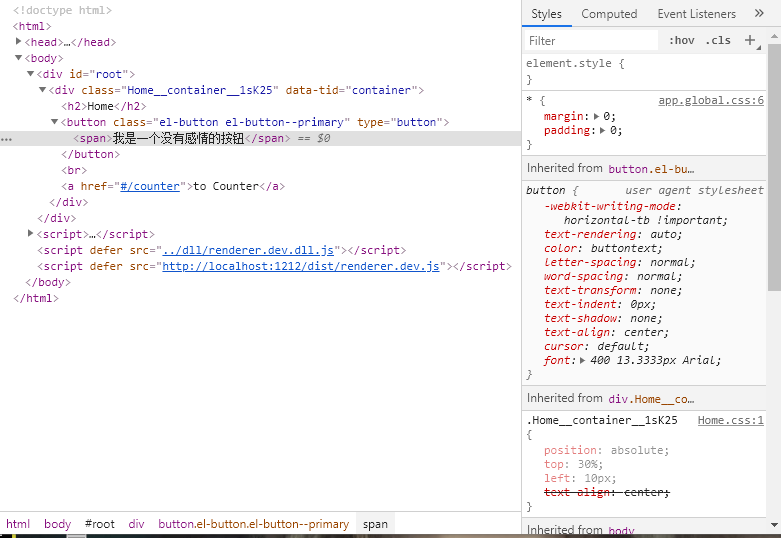Open the Home.css:1 source link
Image resolution: width=781 pixels, height=538 pixels.
pyautogui.click(x=730, y=420)
